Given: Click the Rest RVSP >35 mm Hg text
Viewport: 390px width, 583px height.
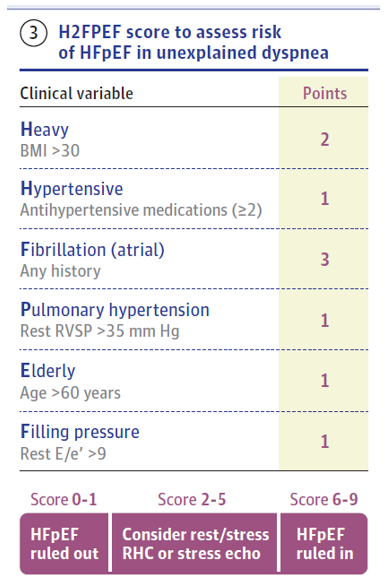Looking at the screenshot, I should click(x=100, y=331).
